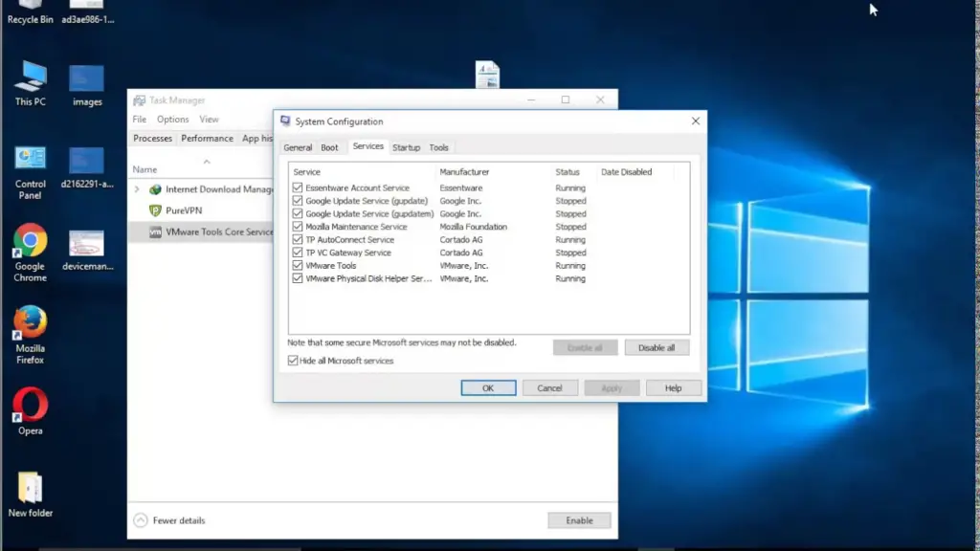Uncheck Essentware Account Service checkbox
The image size is (980, 551).
298,187
